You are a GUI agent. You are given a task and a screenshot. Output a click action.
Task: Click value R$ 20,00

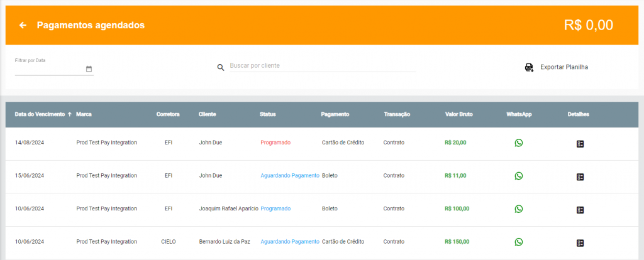[455, 143]
